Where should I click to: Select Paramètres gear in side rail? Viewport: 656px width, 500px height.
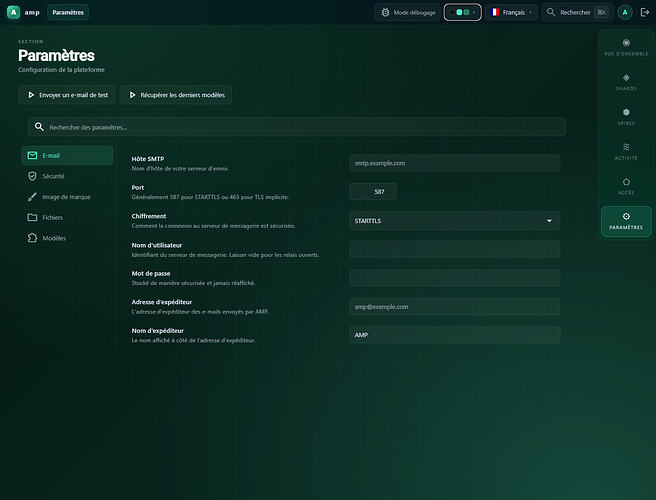(626, 221)
